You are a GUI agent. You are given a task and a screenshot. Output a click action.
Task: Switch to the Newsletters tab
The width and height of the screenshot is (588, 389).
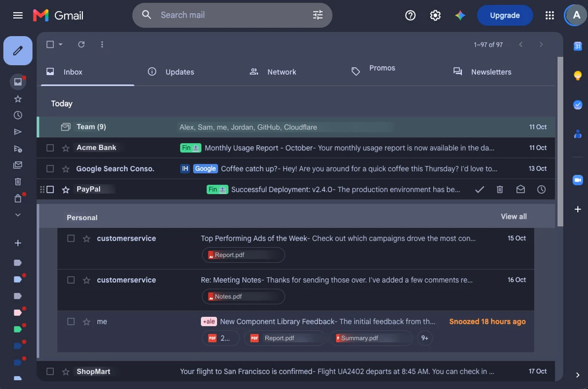coord(495,72)
